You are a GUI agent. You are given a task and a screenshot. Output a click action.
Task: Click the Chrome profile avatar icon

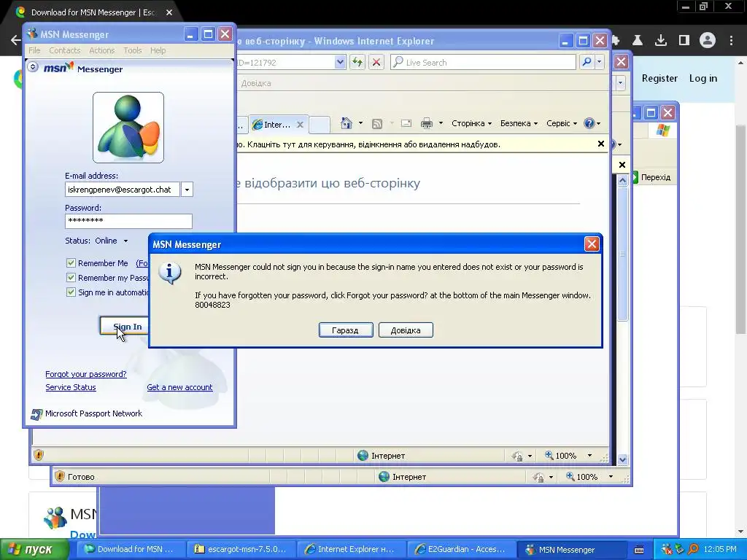tap(708, 41)
